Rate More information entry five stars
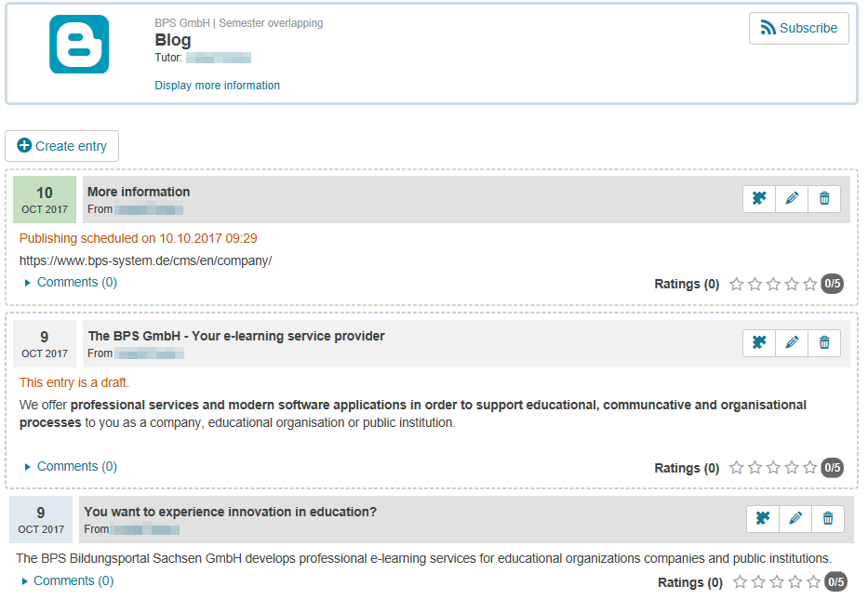The width and height of the screenshot is (868, 600). (810, 285)
